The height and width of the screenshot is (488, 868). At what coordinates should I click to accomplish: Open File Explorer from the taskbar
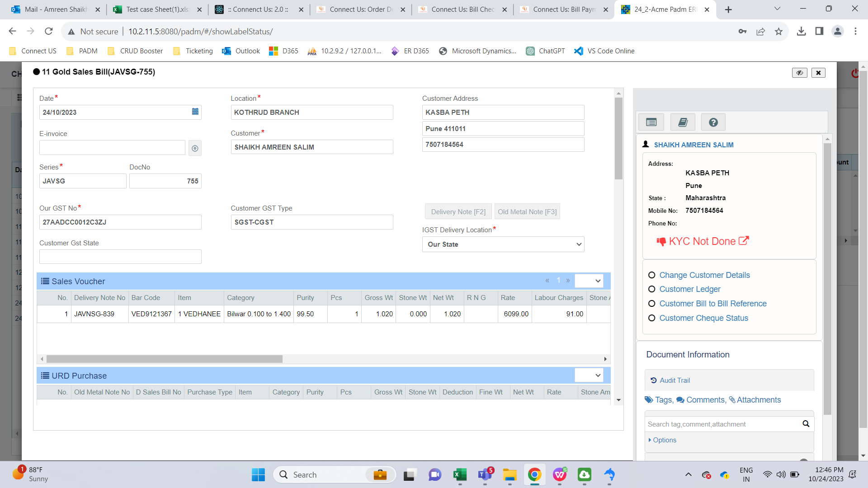point(510,474)
